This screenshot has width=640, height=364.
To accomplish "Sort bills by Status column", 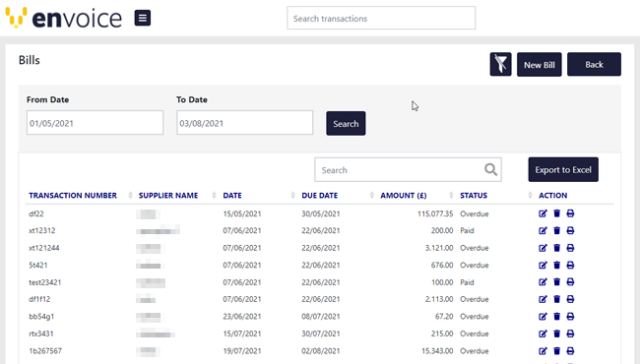I will click(474, 195).
